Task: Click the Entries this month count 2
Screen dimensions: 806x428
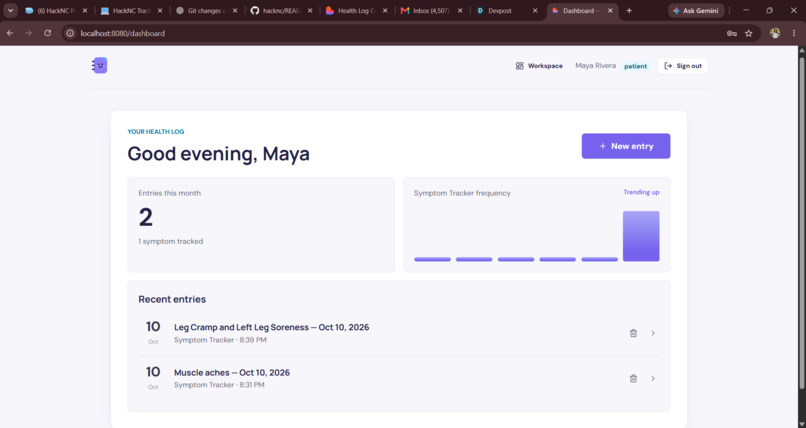Action: click(145, 217)
